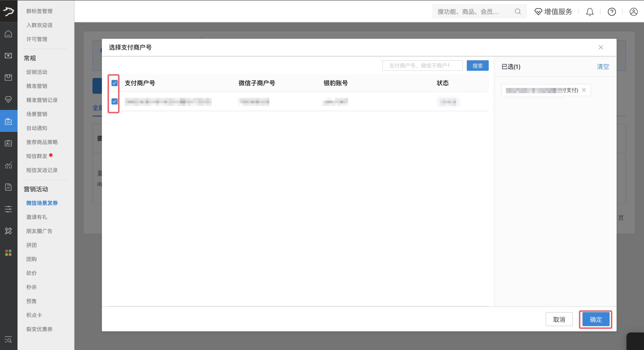Viewport: 644px width, 350px height.
Task: Focus the 支付商户号 search input field
Action: [422, 65]
